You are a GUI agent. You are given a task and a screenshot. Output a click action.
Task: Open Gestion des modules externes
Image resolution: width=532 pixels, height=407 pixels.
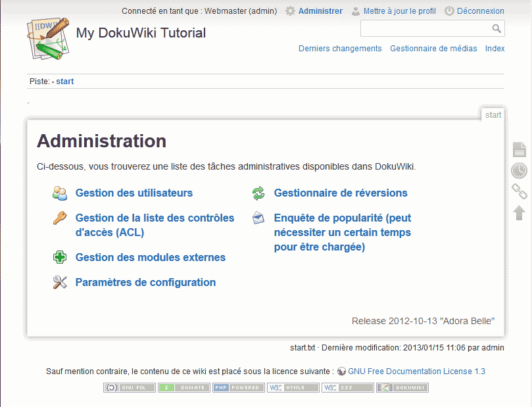click(151, 258)
